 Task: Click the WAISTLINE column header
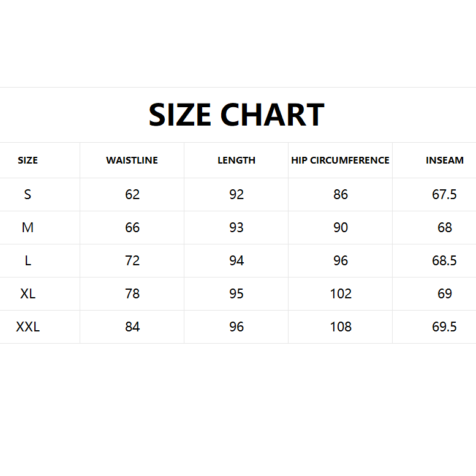[132, 161]
